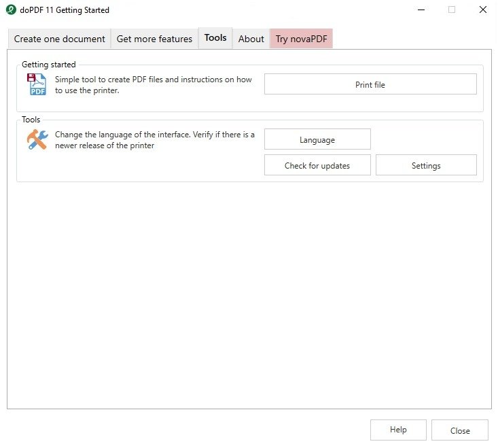This screenshot has width=498, height=448.
Task: Click the Print file button
Action: (370, 84)
